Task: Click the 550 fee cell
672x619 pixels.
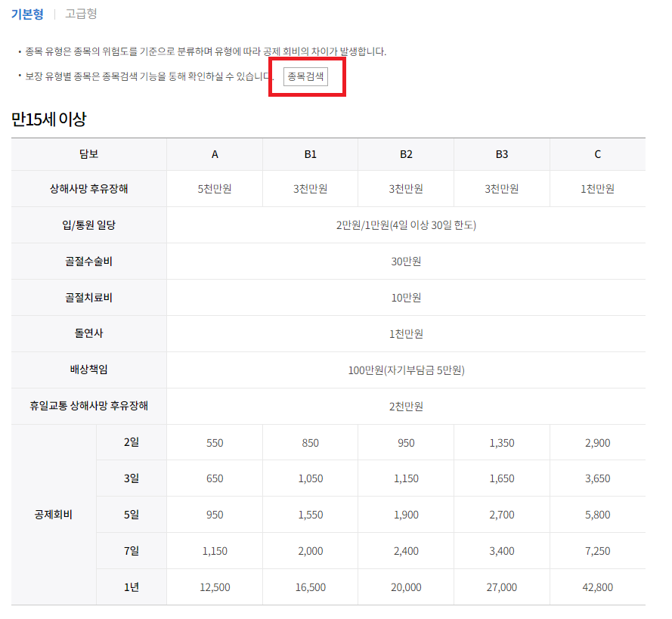Action: pyautogui.click(x=215, y=442)
